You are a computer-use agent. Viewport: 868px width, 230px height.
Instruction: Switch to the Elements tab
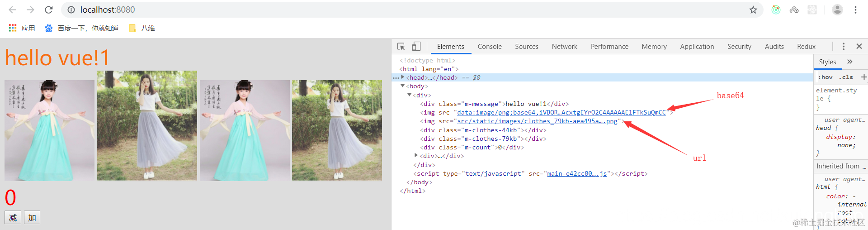451,46
